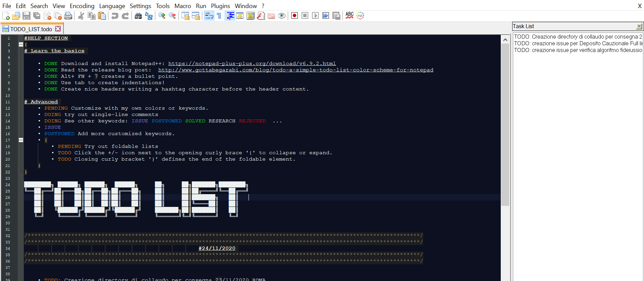
Task: Play back the recorded macro
Action: (x=315, y=16)
